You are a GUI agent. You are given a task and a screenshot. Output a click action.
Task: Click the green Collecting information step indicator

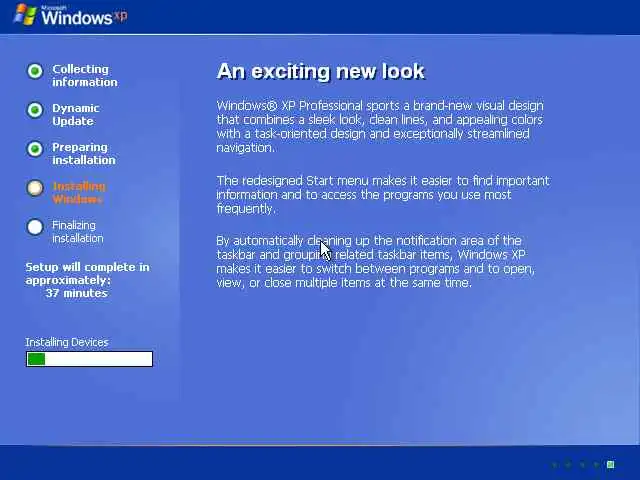pos(35,71)
